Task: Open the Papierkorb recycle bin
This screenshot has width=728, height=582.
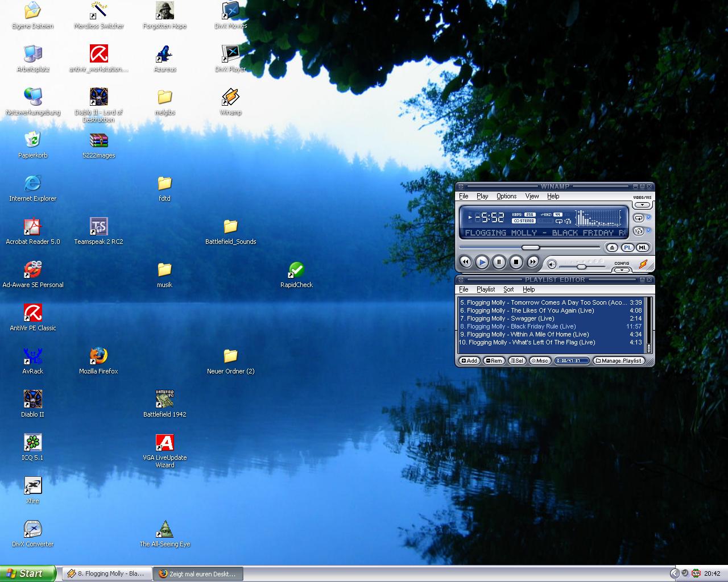Action: click(x=33, y=145)
